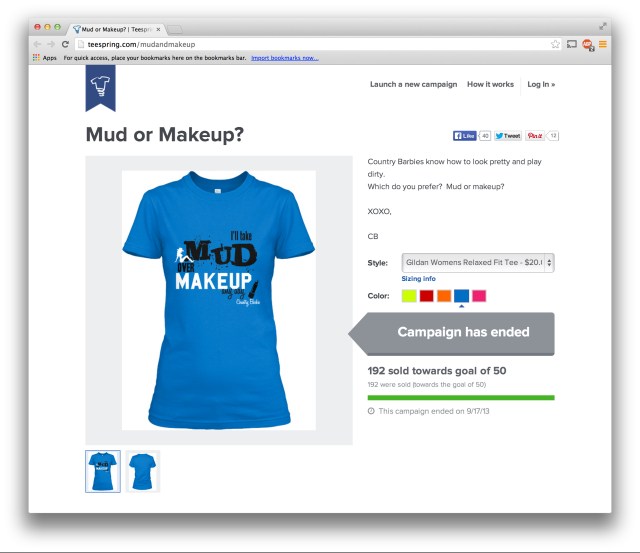Choose the red shirt color
640x553 pixels.
tap(427, 295)
